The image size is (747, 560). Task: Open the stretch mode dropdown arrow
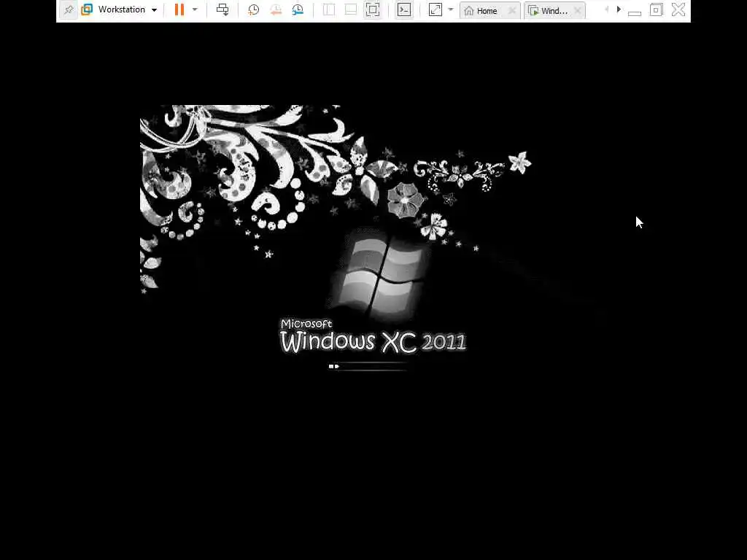coord(451,9)
